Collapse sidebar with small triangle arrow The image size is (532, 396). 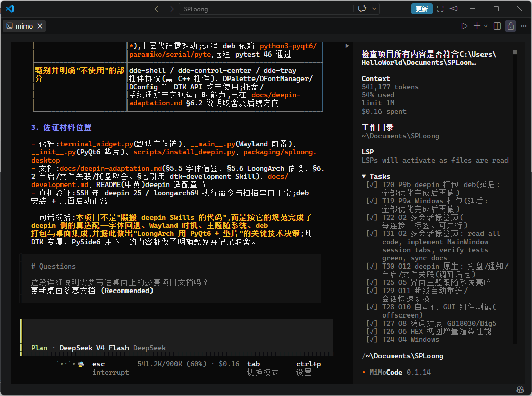(x=347, y=46)
